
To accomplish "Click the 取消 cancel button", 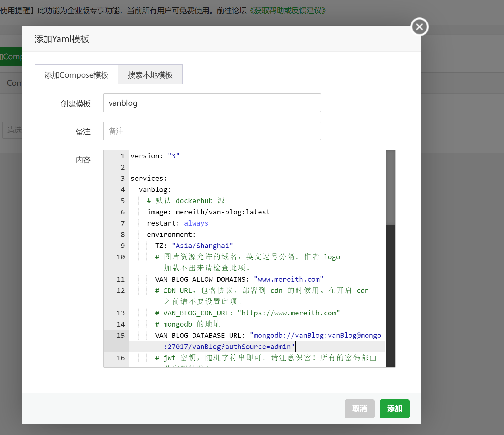I will pyautogui.click(x=359, y=409).
